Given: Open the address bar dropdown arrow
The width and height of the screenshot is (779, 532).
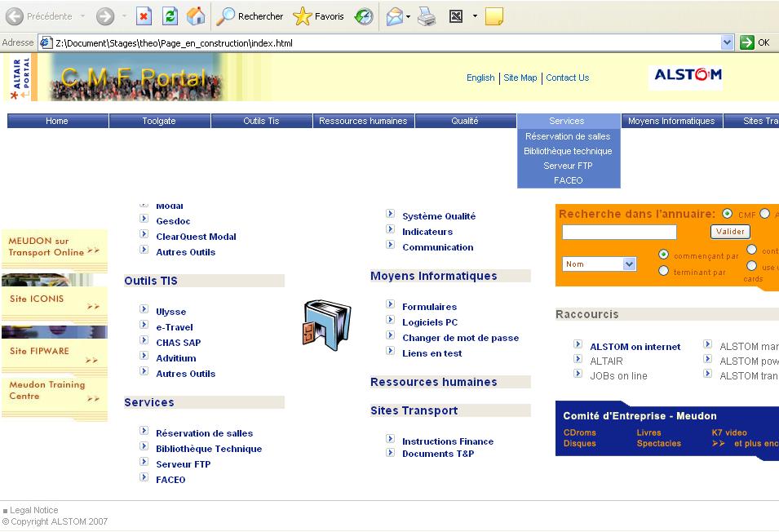Looking at the screenshot, I should 727,42.
